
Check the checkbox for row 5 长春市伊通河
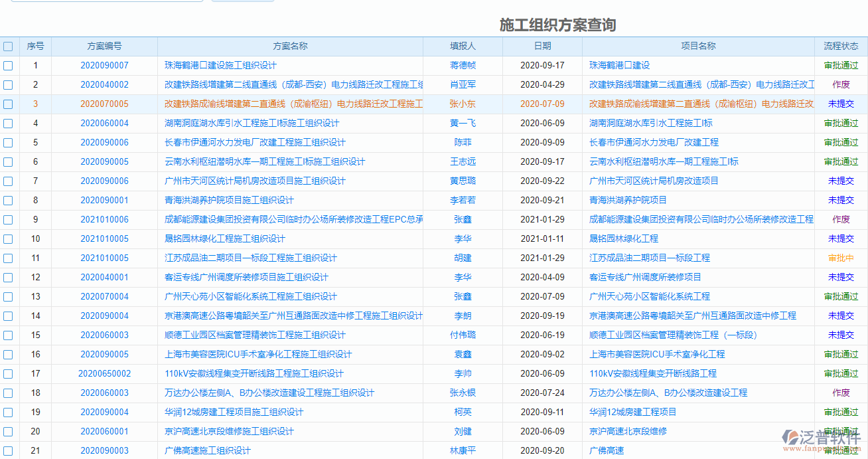[x=9, y=142]
